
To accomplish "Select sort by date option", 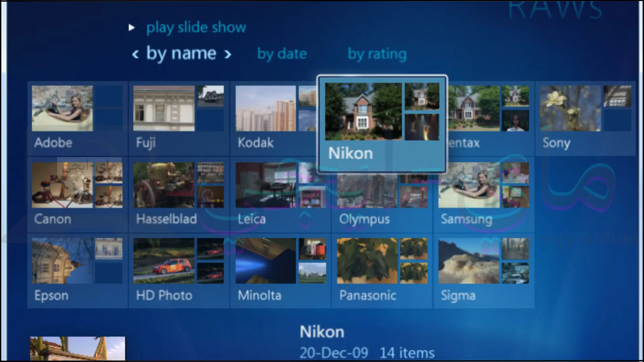I will (282, 54).
